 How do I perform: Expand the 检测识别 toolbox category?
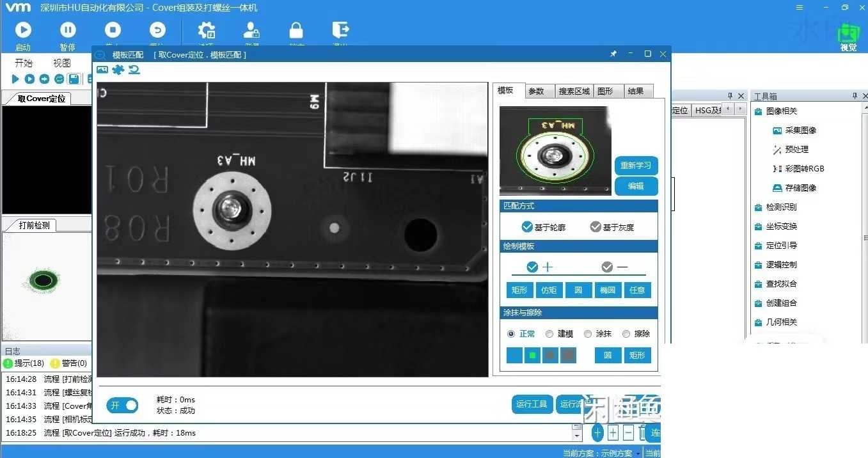[x=777, y=207]
